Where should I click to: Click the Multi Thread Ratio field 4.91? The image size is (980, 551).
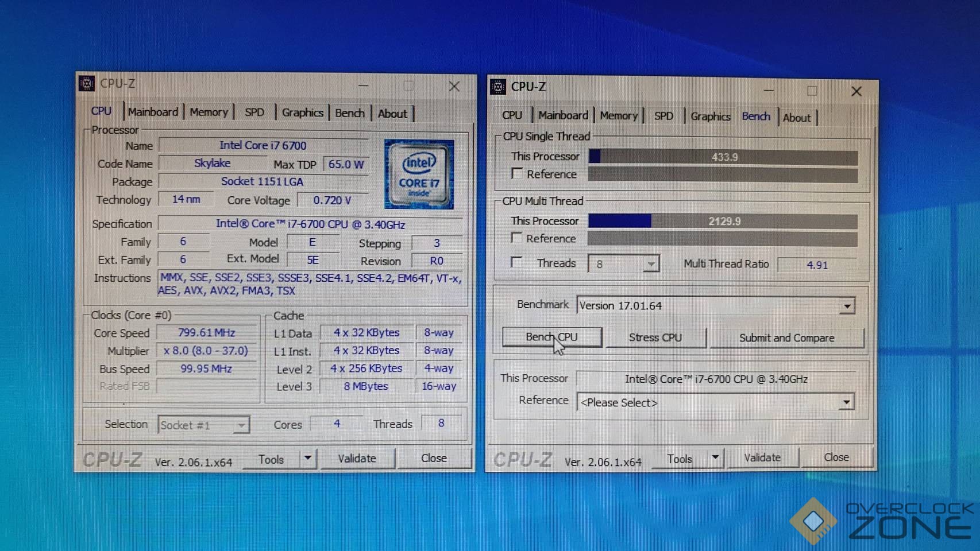tap(817, 265)
